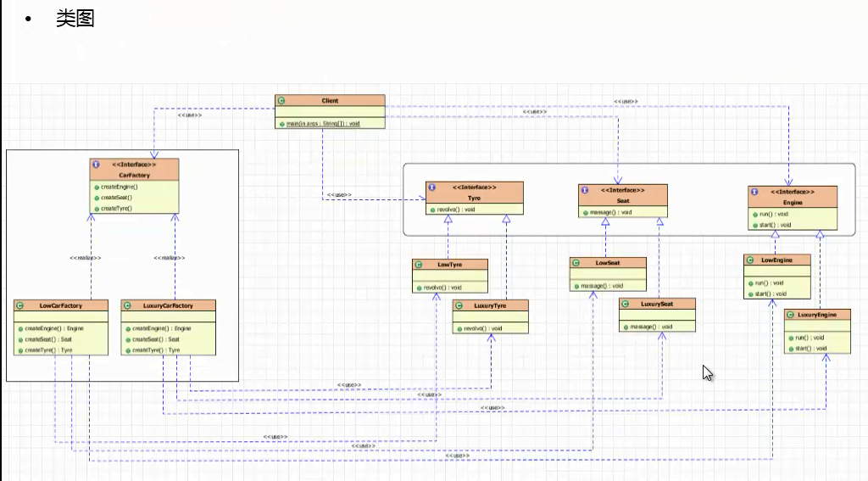
Task: Select the LowSeat class name
Action: tap(608, 263)
